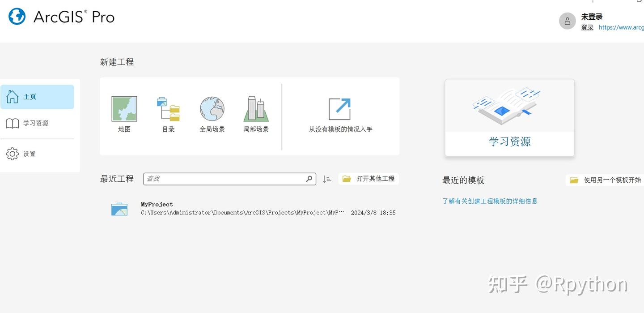Click the 地图 label text
644x313 pixels.
(x=124, y=129)
